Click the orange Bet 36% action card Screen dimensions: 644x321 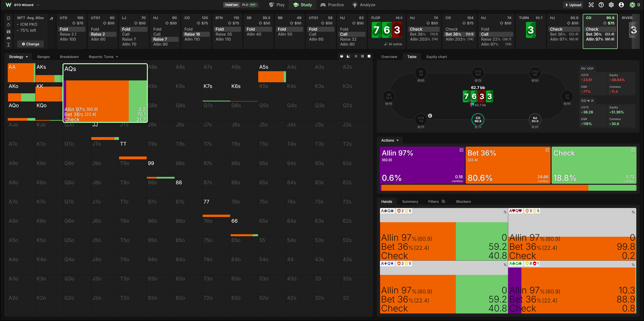click(508, 165)
